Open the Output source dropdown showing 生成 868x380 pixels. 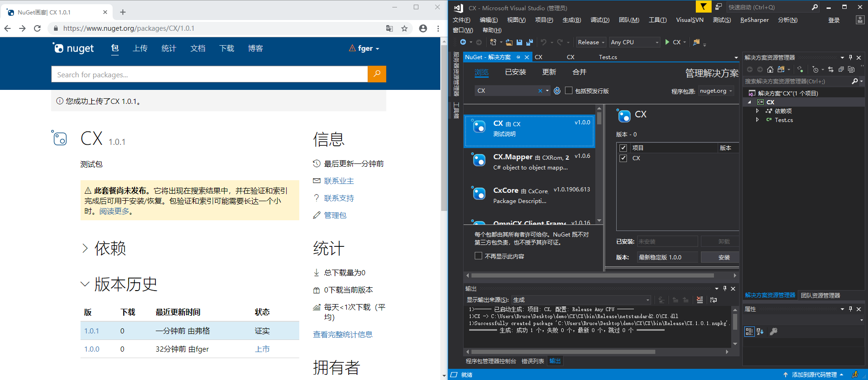click(x=581, y=300)
